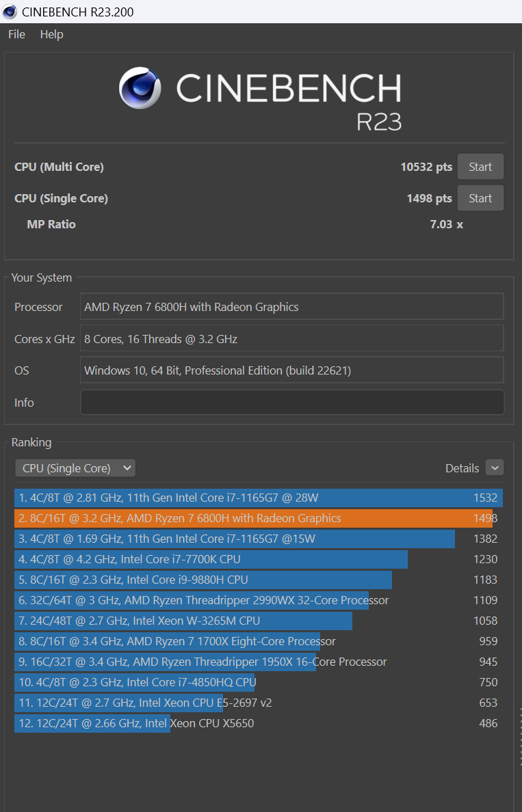Select the Threadripper 2990WX ranking entry
522x812 pixels.
[258, 600]
